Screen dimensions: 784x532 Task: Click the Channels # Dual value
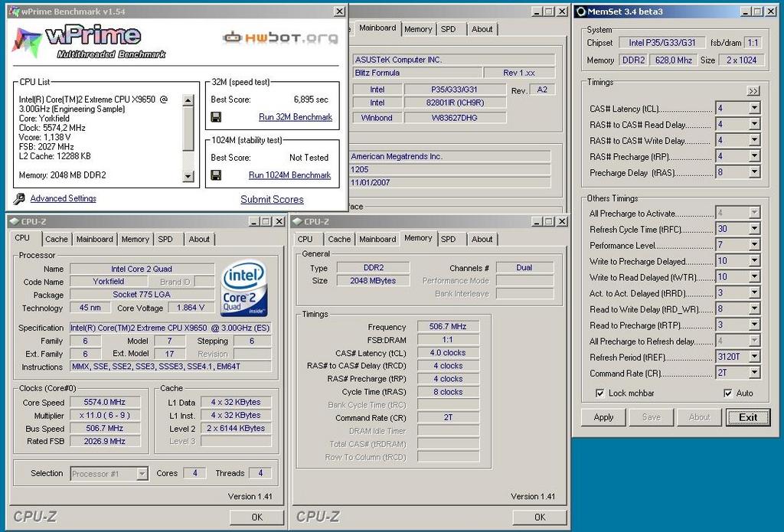(x=524, y=267)
